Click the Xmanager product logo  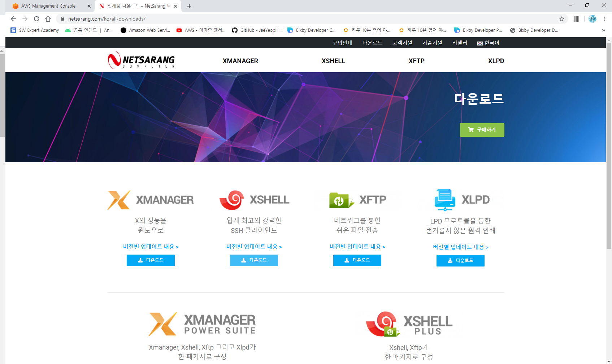point(151,200)
